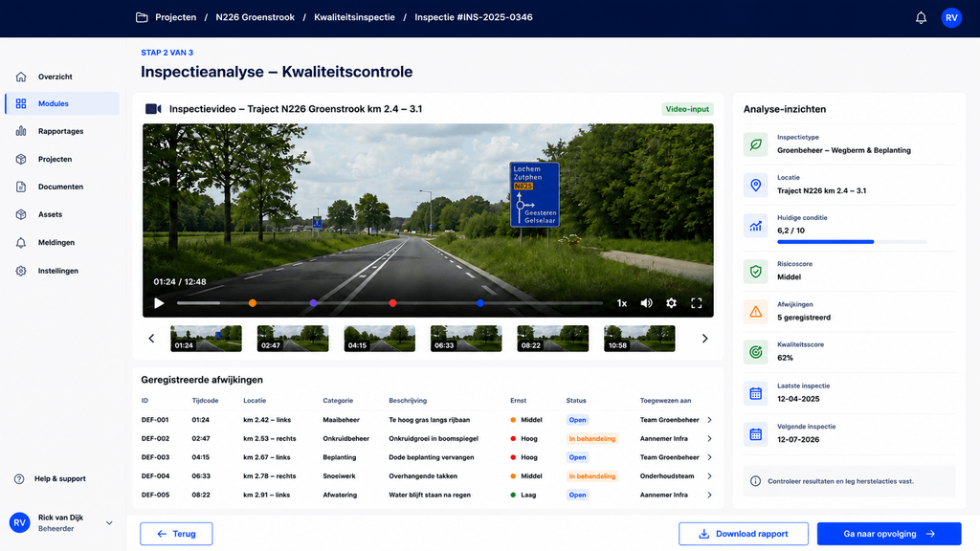980x551 pixels.
Task: Open user menu next to Rick van Dijk
Action: (x=109, y=523)
